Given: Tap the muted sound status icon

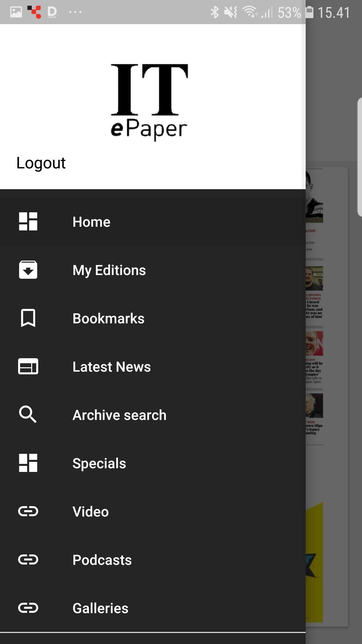Looking at the screenshot, I should click(x=231, y=12).
